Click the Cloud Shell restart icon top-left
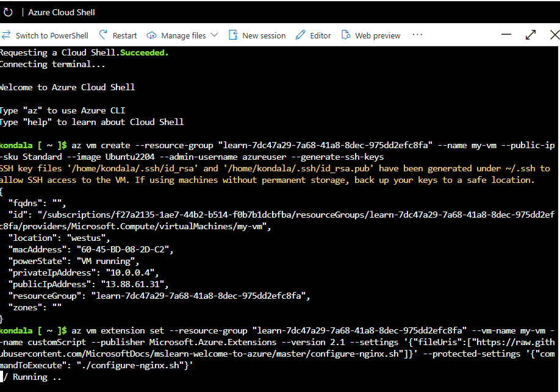Viewport: 560px width, 392px height. click(7, 12)
